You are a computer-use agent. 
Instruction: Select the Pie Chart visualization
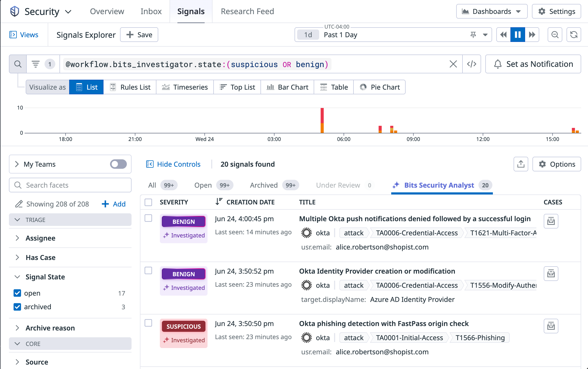click(379, 87)
